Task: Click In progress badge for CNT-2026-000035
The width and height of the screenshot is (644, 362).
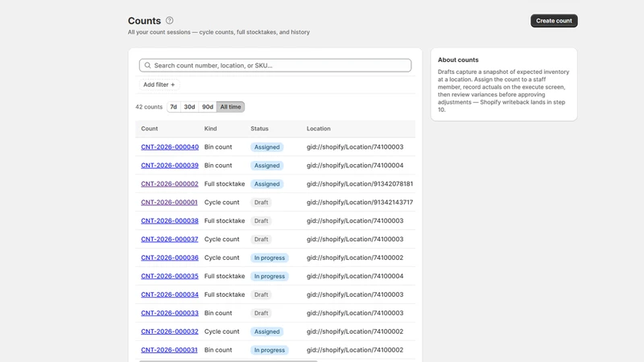Action: pos(270,276)
